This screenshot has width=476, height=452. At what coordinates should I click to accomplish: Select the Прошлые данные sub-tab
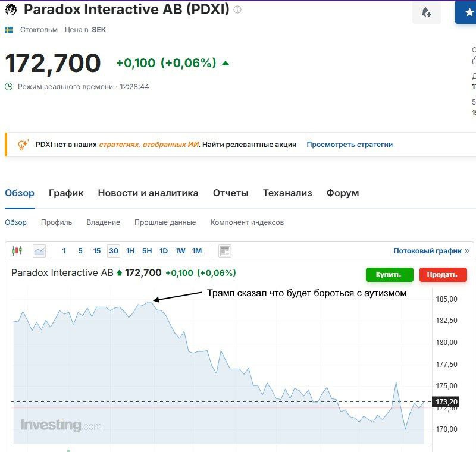(x=165, y=222)
